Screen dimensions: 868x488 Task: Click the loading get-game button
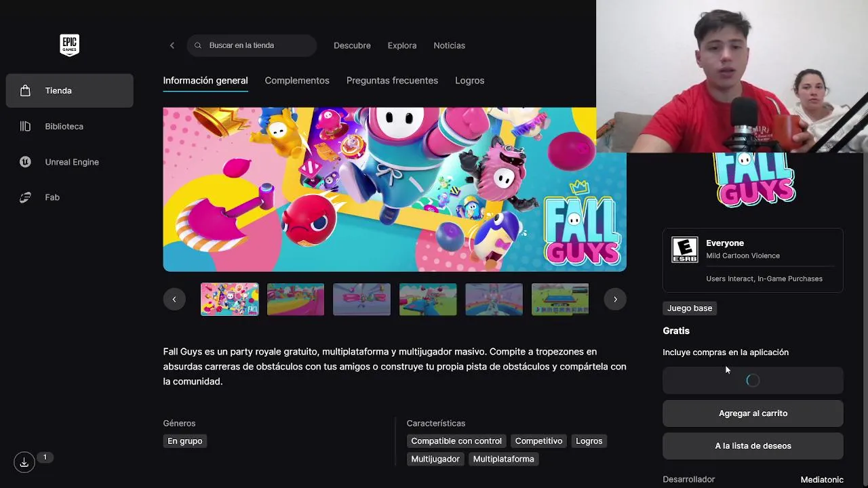(x=753, y=380)
